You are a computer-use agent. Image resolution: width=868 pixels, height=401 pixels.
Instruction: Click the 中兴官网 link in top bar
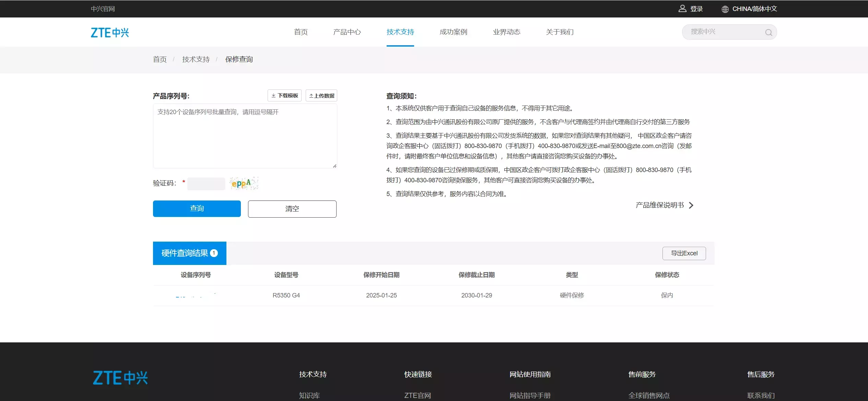pos(103,9)
